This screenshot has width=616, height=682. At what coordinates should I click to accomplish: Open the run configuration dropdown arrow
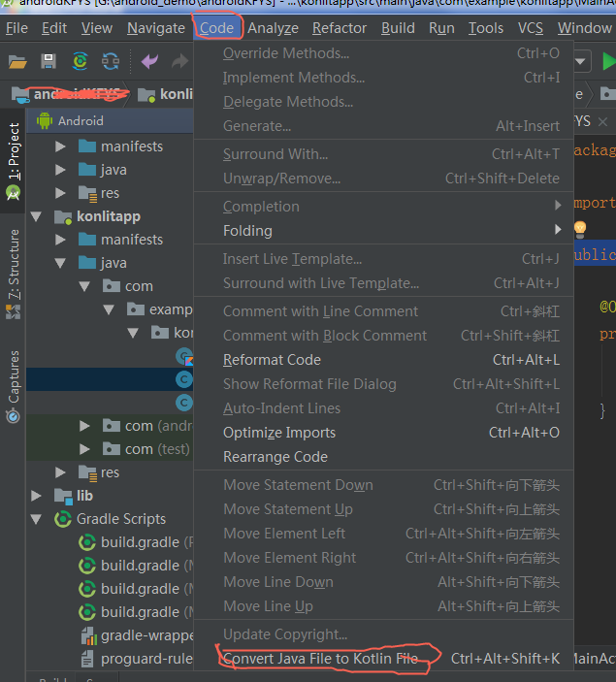point(580,61)
